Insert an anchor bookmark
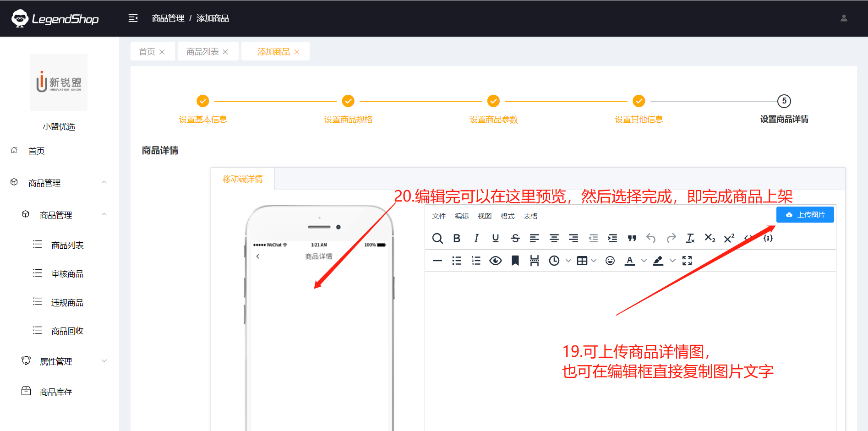The image size is (868, 431). 515,261
